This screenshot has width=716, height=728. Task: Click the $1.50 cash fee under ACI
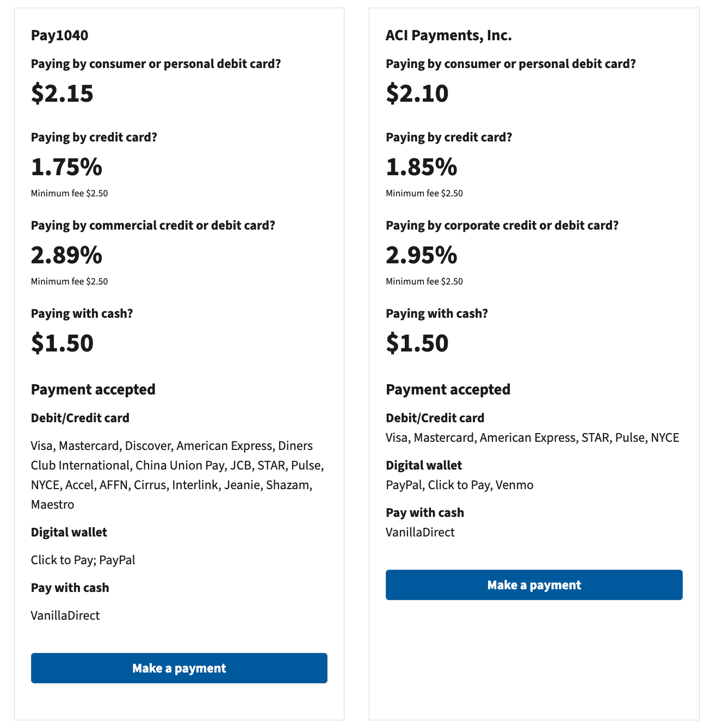point(417,343)
